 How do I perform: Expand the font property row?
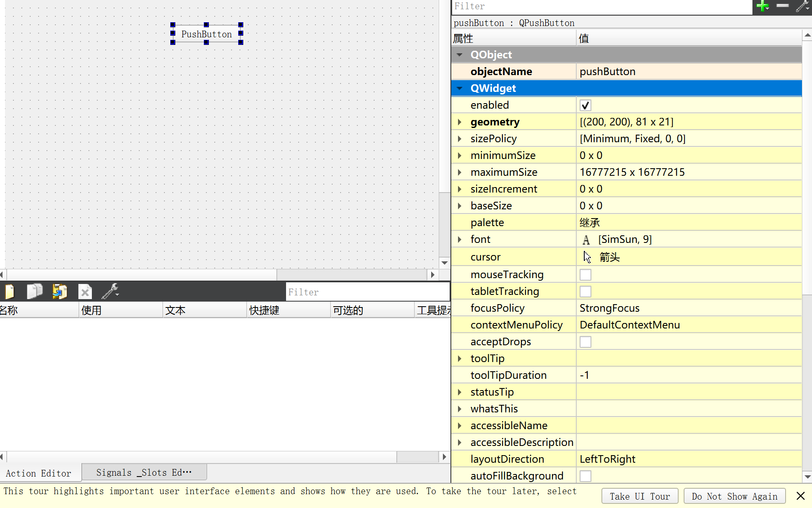460,240
